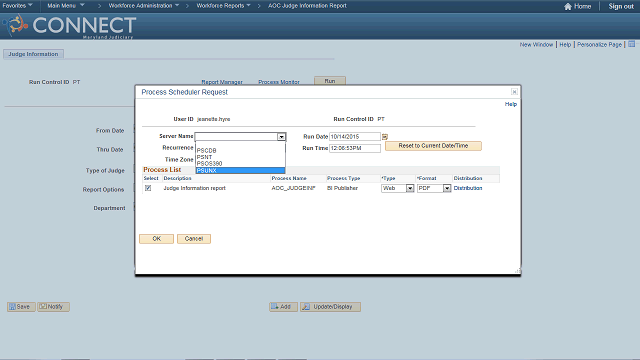Click the OK button in the dialog
Screen dimensions: 640x360
pos(156,239)
